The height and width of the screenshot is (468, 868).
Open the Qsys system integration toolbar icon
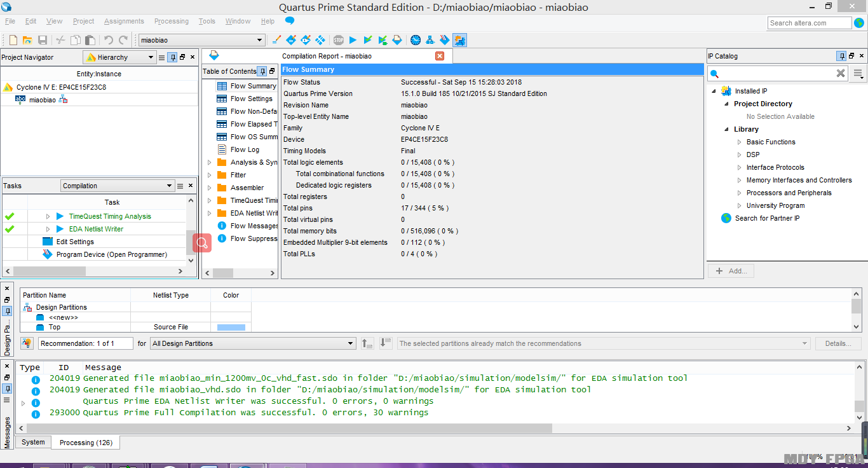[x=459, y=40]
